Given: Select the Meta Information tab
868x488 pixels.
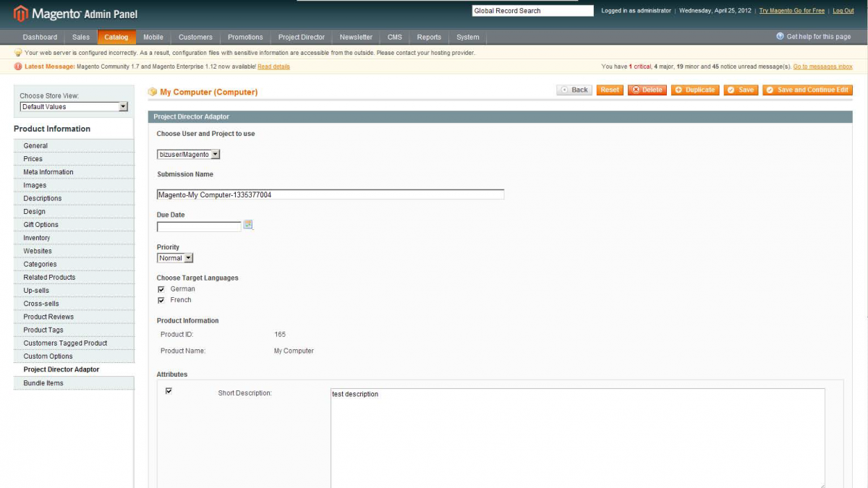Looking at the screenshot, I should point(74,172).
